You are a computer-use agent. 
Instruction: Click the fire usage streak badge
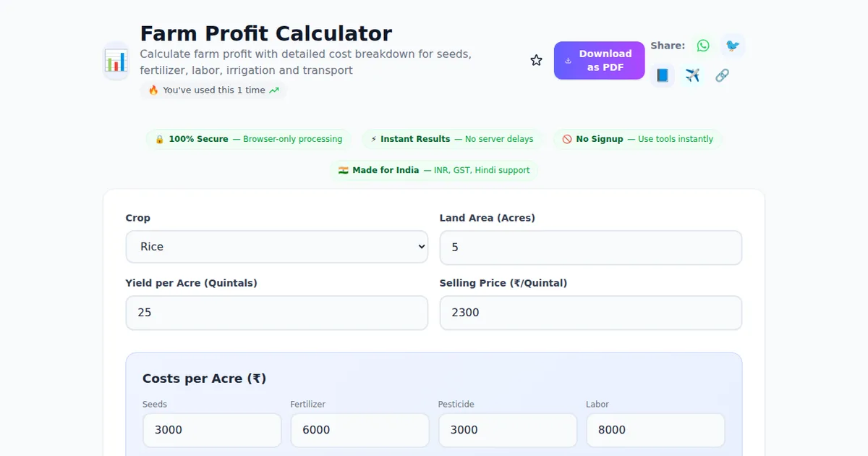(213, 90)
